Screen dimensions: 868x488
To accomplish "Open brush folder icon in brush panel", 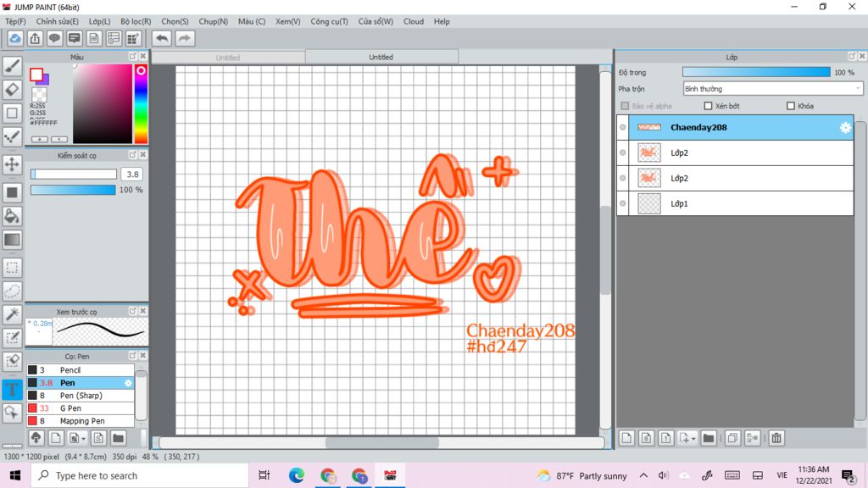I will (118, 438).
